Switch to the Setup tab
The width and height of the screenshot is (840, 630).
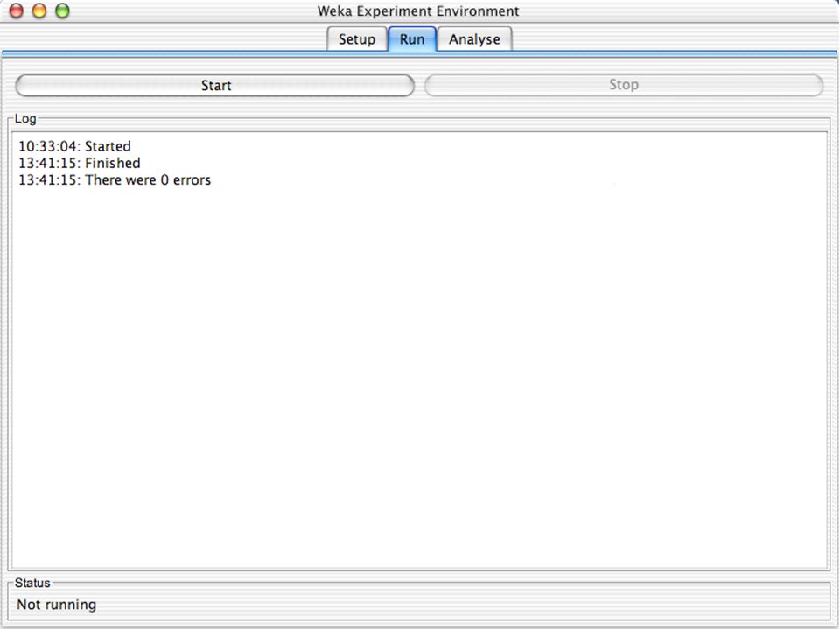[x=357, y=39]
